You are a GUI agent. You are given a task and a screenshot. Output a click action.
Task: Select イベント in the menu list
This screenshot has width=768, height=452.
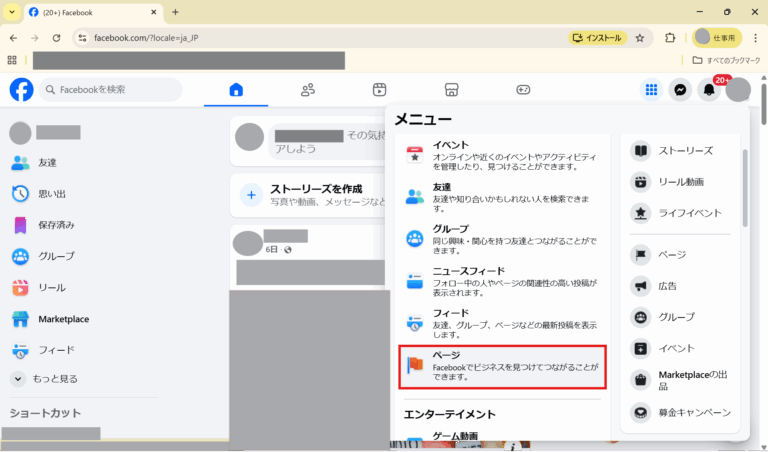pos(503,155)
